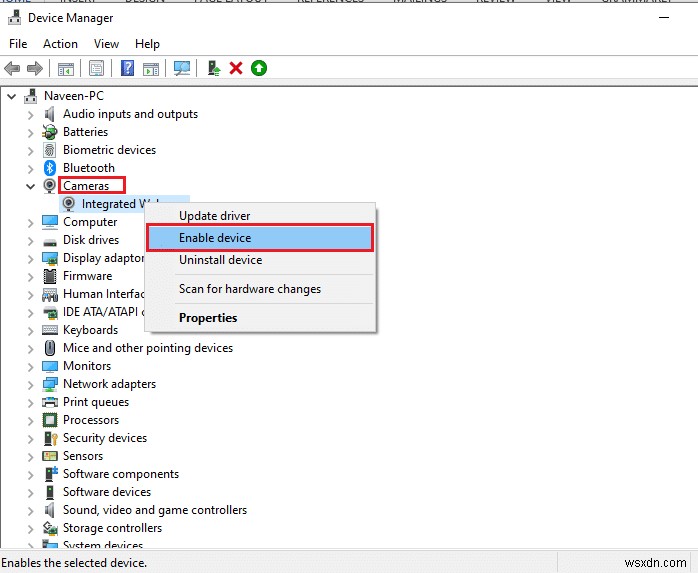Select the Processors category label
This screenshot has height=573, width=698.
[x=91, y=420]
